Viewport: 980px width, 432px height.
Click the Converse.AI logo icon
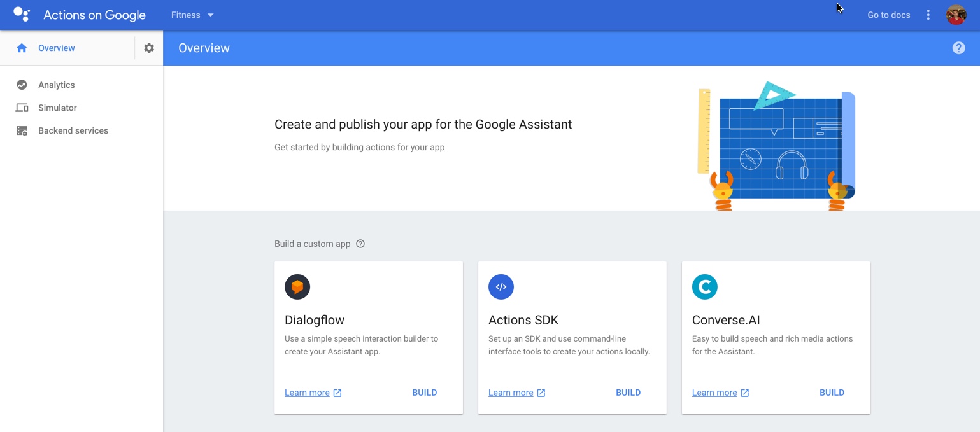pos(705,287)
